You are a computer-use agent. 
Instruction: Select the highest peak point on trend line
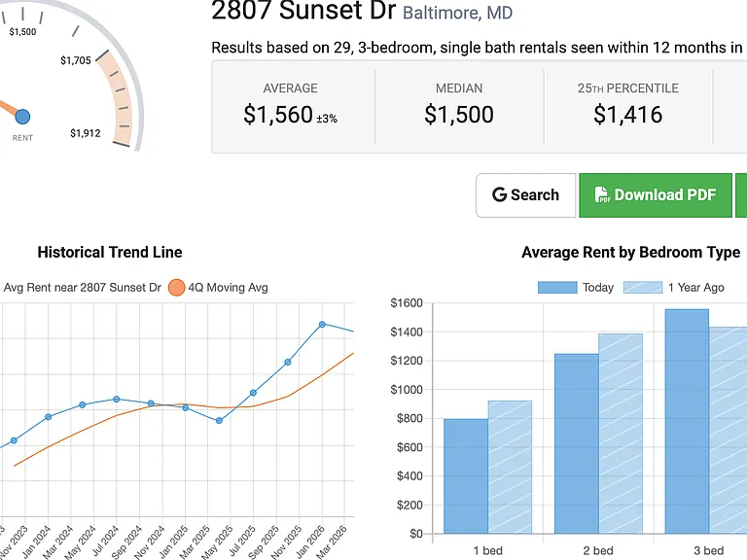tap(322, 325)
